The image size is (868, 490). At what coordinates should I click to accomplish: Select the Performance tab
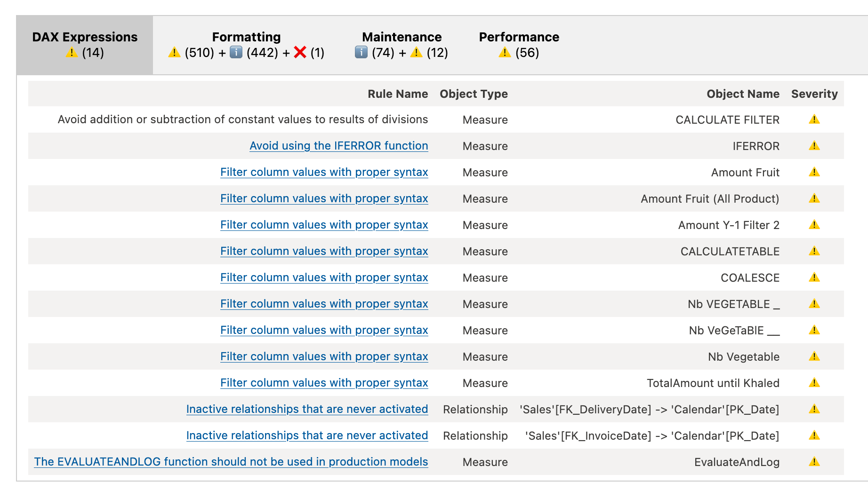point(519,45)
